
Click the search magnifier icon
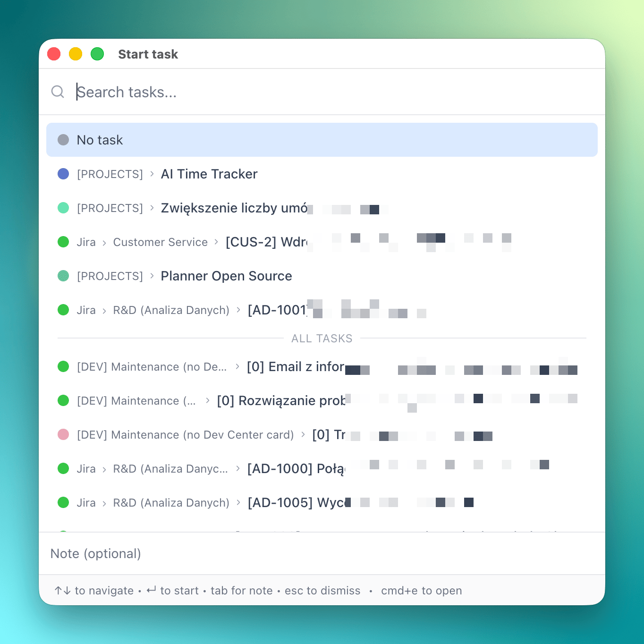58,92
